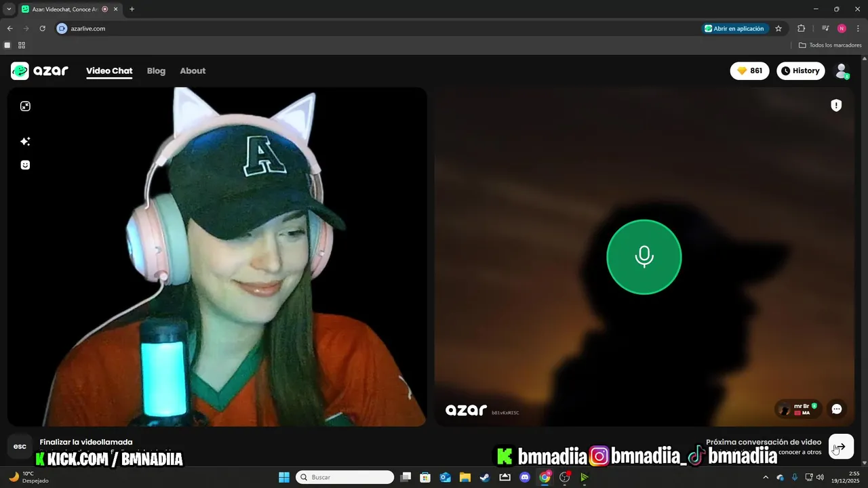Screen dimensions: 868x488
Task: Open Discord from taskbar
Action: coord(525,477)
